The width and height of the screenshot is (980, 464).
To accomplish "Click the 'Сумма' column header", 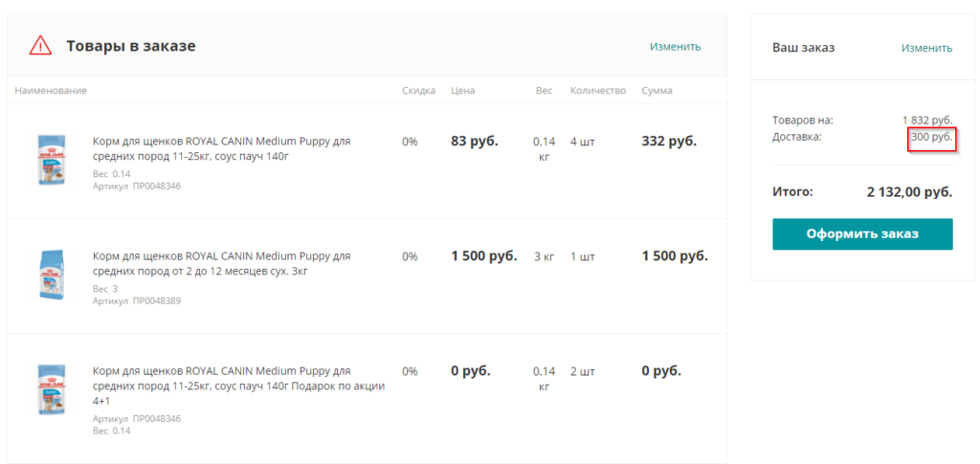I will [x=657, y=91].
